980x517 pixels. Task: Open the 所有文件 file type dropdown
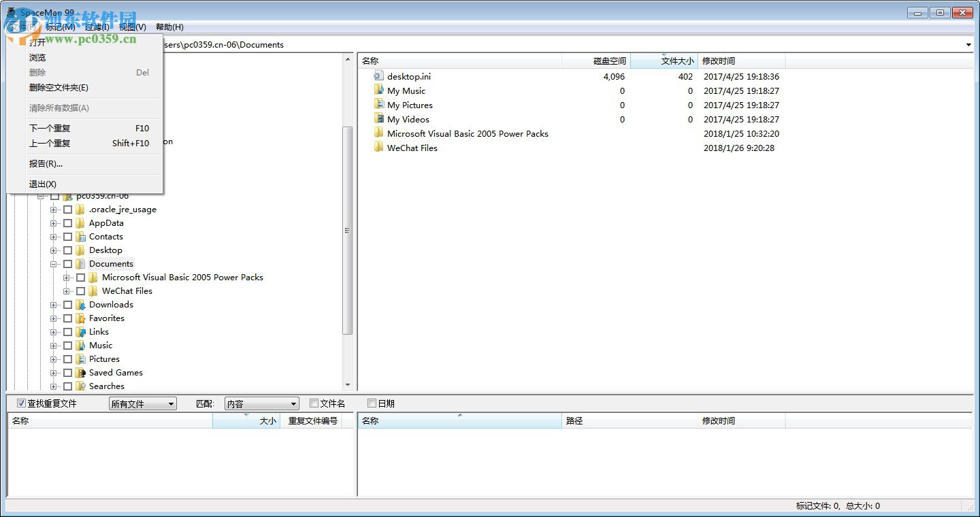point(143,404)
